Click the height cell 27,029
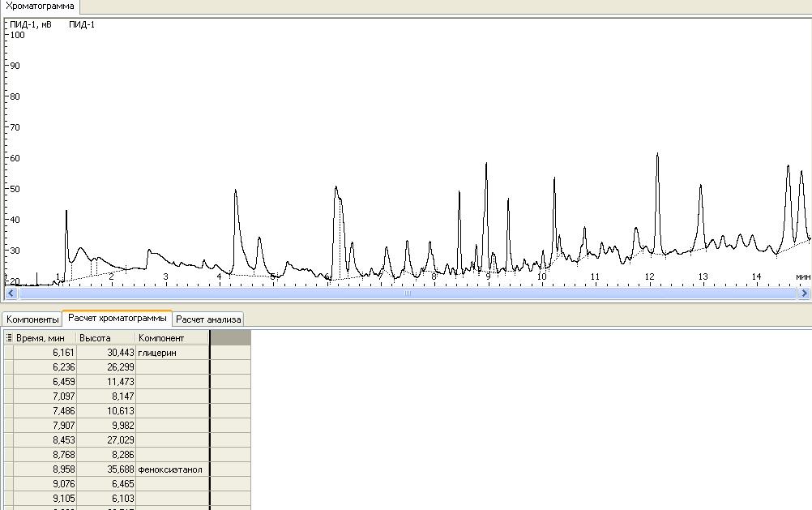Screen dimensions: 812x510 click(x=105, y=440)
